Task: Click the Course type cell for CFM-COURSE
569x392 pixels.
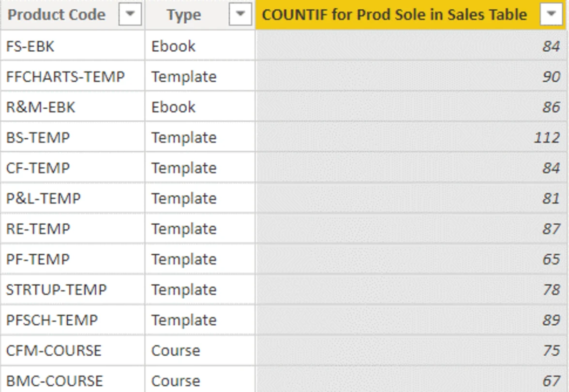Action: click(x=175, y=350)
